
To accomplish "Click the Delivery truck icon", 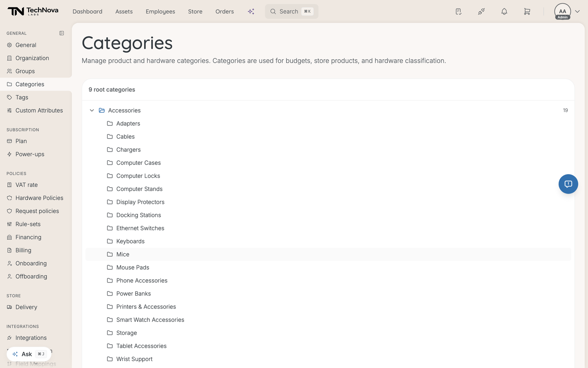I will click(9, 307).
